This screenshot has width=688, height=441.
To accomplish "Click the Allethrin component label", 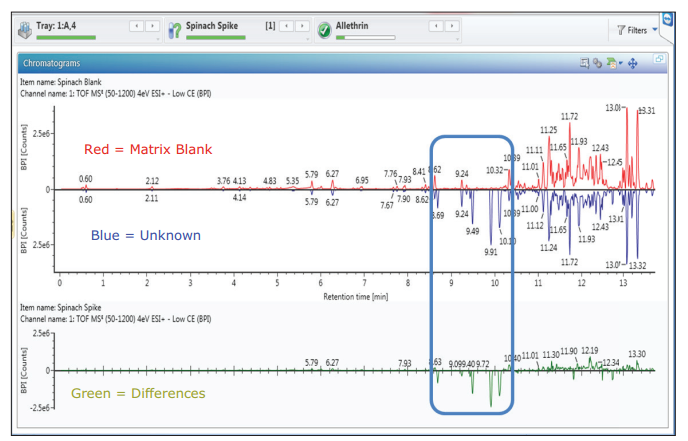I will point(352,26).
